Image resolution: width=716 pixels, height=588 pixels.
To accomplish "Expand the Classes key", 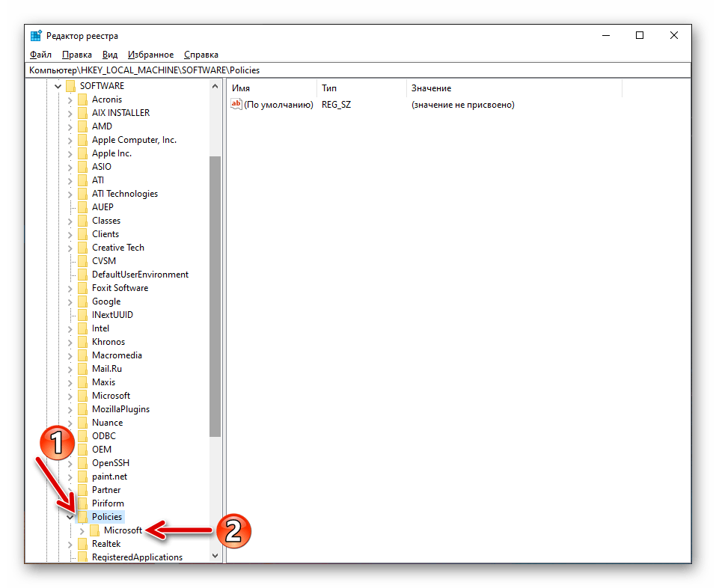I will pos(70,221).
